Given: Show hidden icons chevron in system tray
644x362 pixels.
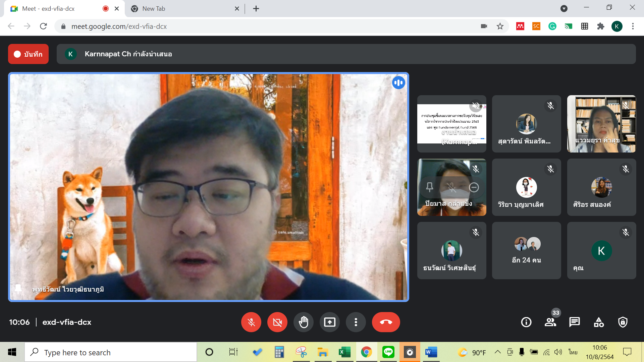Looking at the screenshot, I should click(498, 352).
